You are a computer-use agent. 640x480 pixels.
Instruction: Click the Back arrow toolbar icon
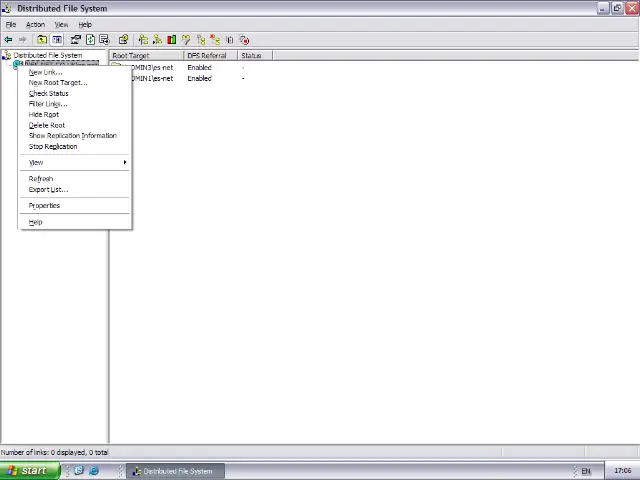pyautogui.click(x=8, y=40)
